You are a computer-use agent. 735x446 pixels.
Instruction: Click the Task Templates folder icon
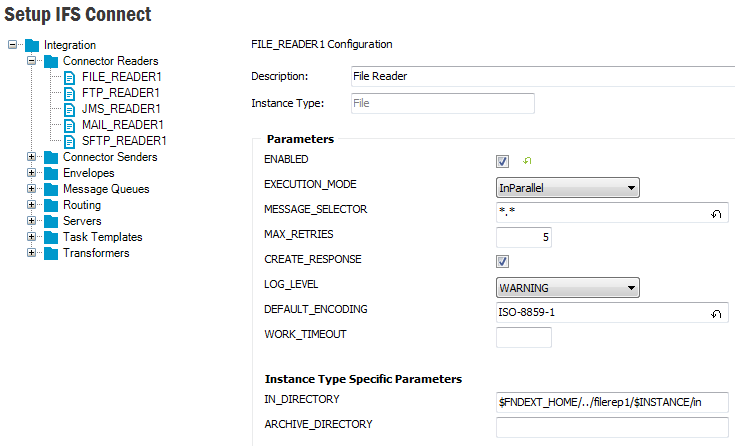click(x=51, y=237)
